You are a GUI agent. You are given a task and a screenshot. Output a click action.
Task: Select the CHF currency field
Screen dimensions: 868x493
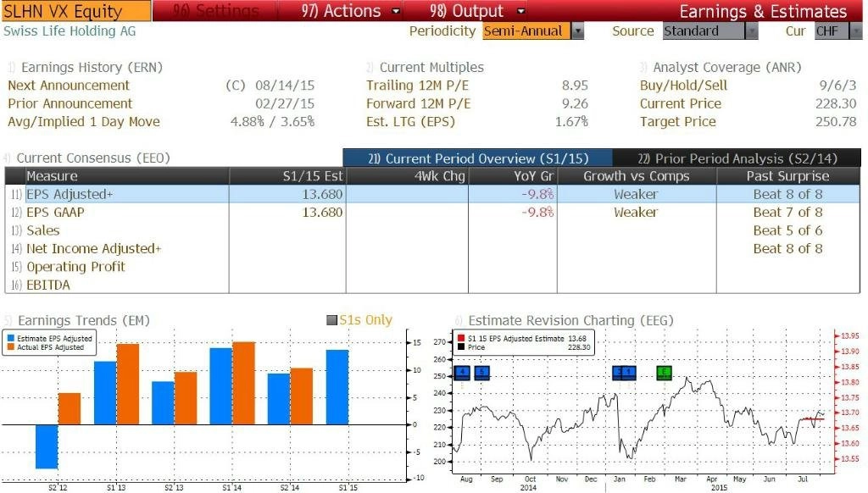click(x=832, y=31)
